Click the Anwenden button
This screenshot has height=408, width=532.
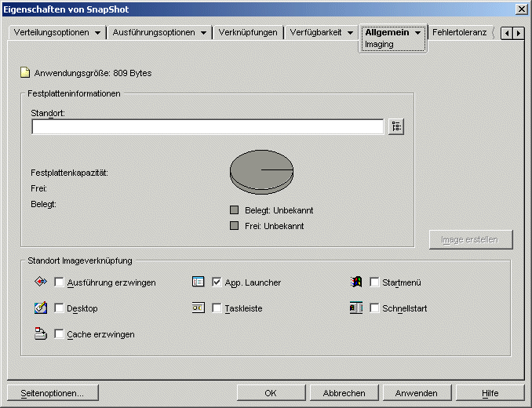pyautogui.click(x=416, y=393)
